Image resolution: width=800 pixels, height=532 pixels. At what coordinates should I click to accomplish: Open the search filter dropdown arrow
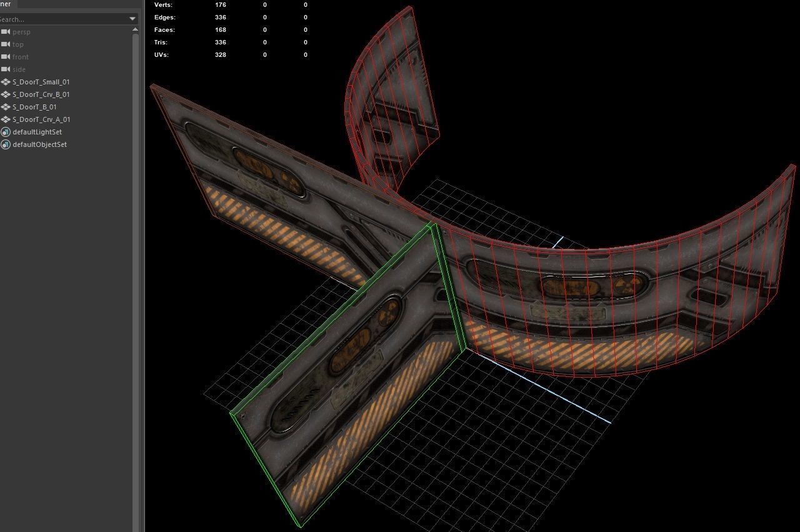pyautogui.click(x=132, y=19)
